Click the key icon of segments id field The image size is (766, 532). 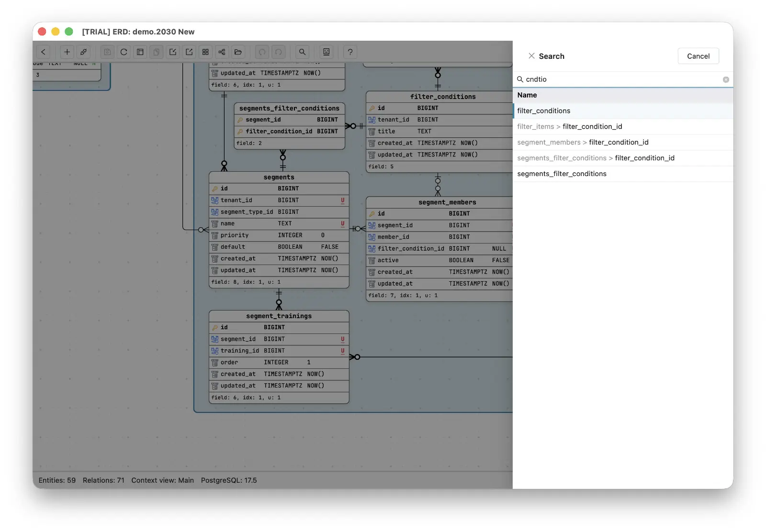pos(215,189)
